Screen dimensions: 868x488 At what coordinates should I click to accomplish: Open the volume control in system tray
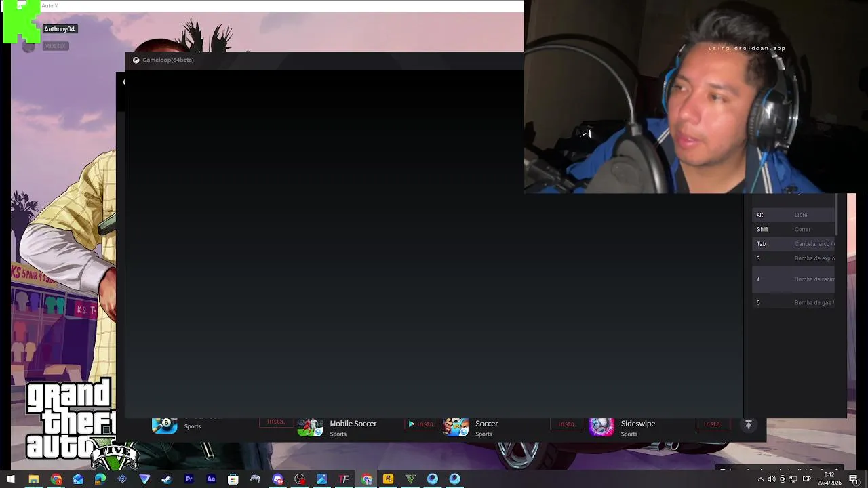tap(771, 479)
